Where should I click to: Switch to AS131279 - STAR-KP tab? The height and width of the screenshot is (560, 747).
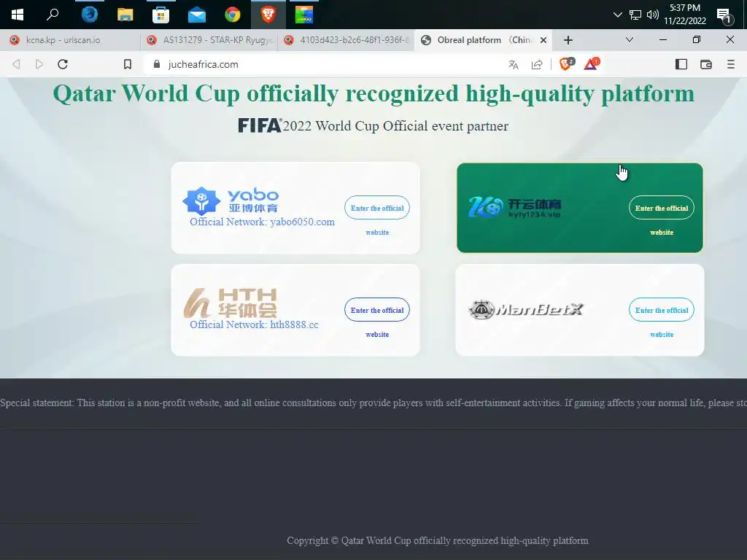(209, 40)
